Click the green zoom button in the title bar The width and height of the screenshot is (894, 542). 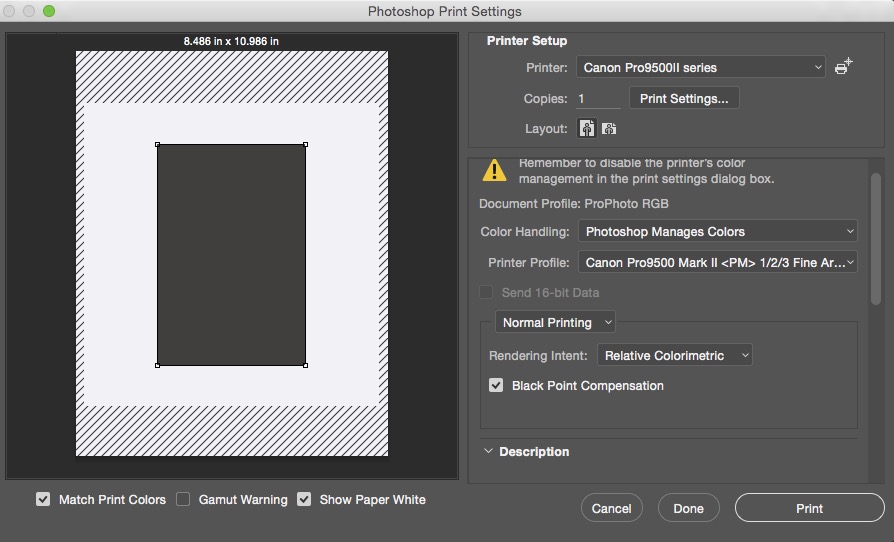pyautogui.click(x=49, y=11)
